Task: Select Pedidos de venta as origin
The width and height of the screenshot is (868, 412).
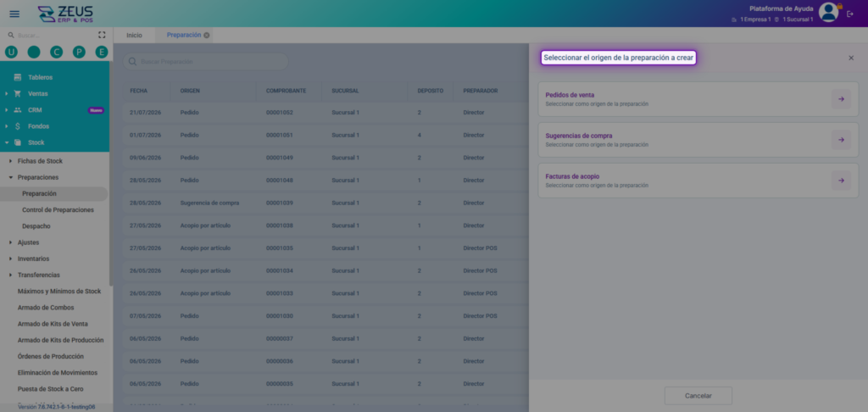Action: (x=698, y=99)
